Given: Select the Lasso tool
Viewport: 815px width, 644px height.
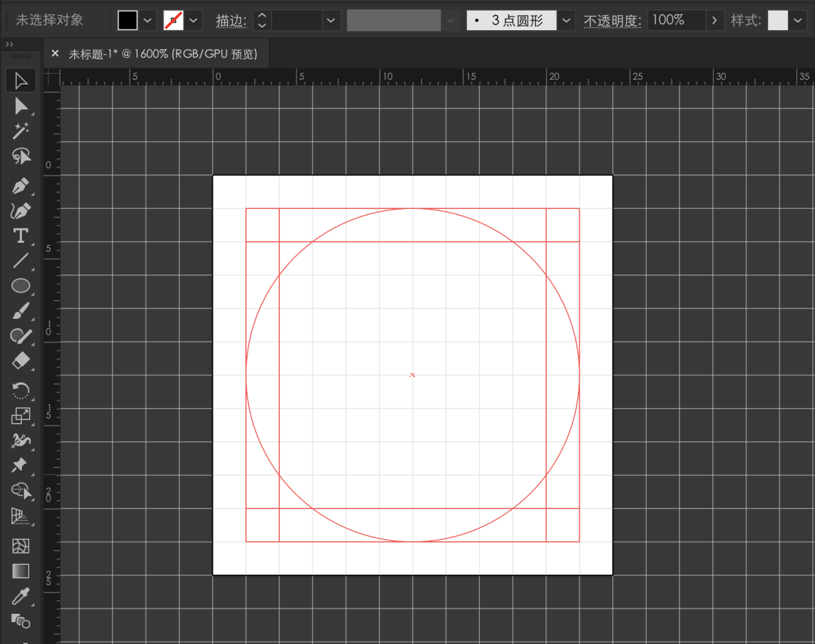Looking at the screenshot, I should 21,156.
